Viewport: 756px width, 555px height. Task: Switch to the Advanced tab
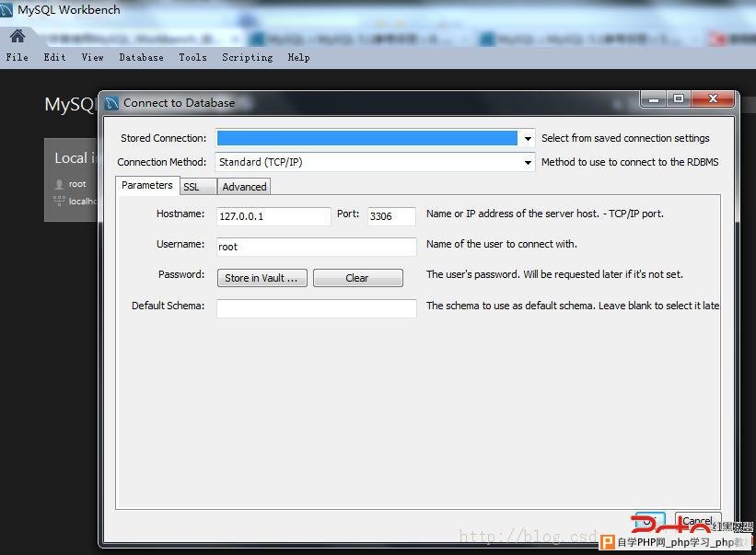point(244,187)
